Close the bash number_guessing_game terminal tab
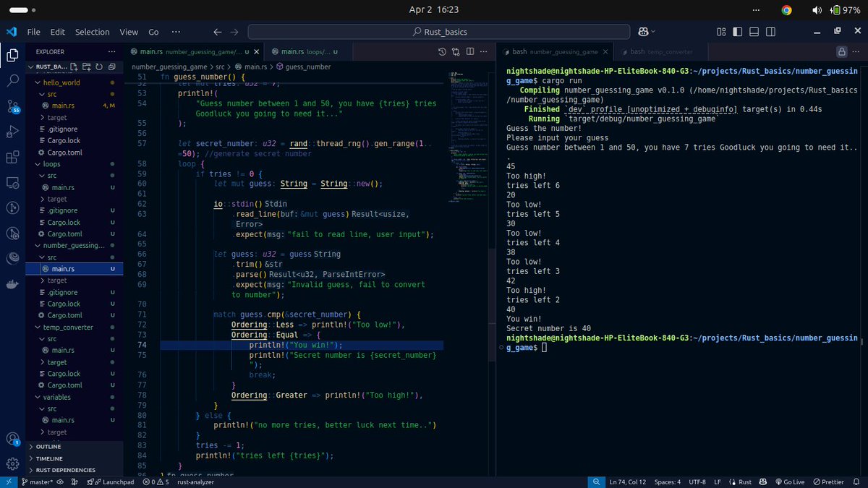 [x=605, y=52]
